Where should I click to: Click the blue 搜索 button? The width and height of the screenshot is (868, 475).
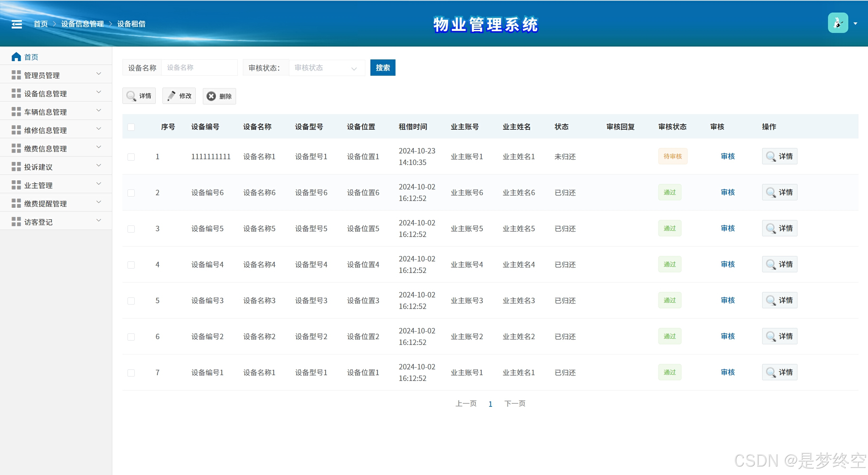click(x=383, y=68)
